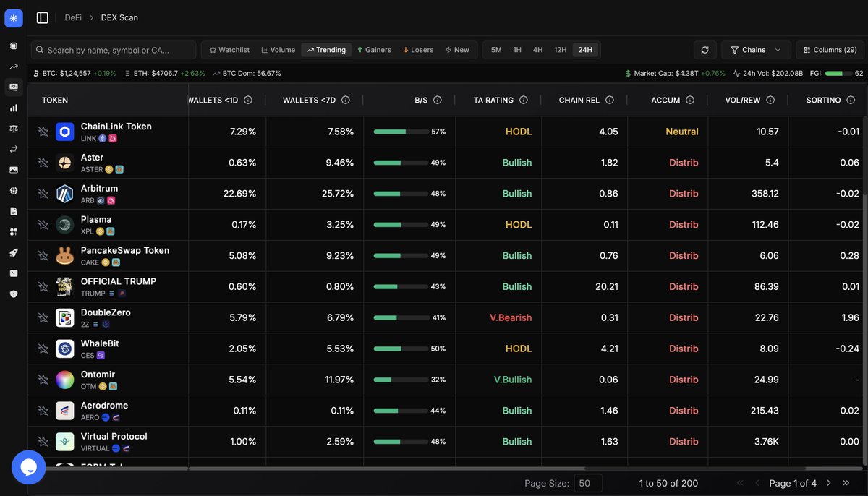Click info icon next to TA RATING

pos(524,101)
